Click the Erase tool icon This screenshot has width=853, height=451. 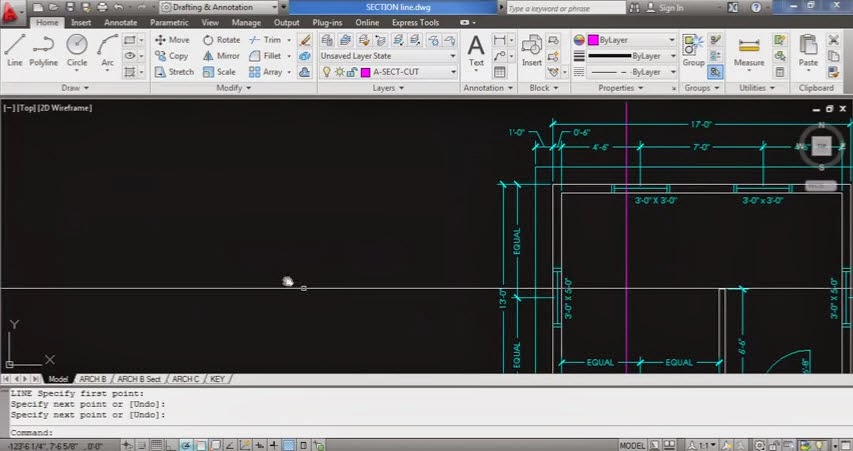click(305, 40)
